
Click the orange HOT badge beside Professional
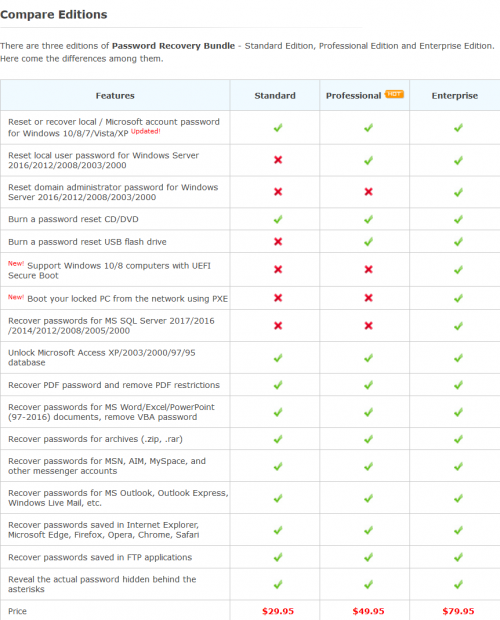pyautogui.click(x=394, y=94)
